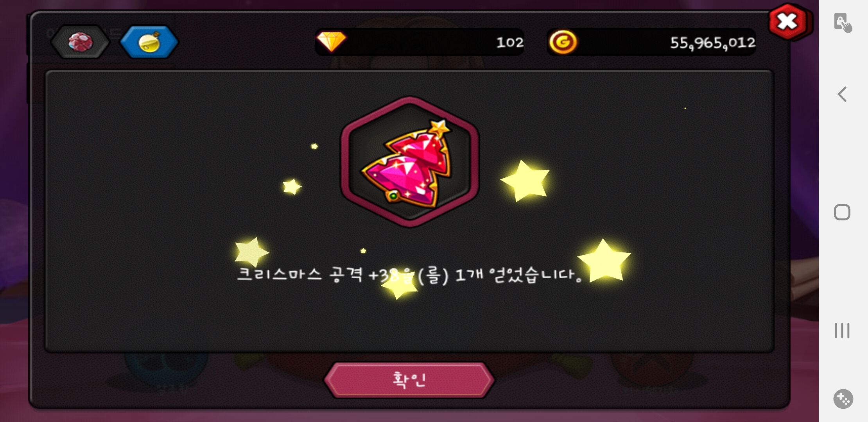Image resolution: width=868 pixels, height=422 pixels.
Task: Tap the small star left of reward hexagon
Action: coord(292,187)
